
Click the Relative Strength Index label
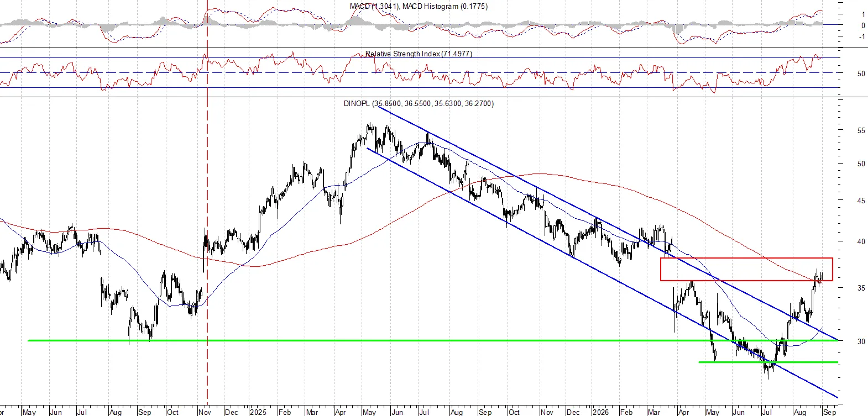pyautogui.click(x=419, y=54)
